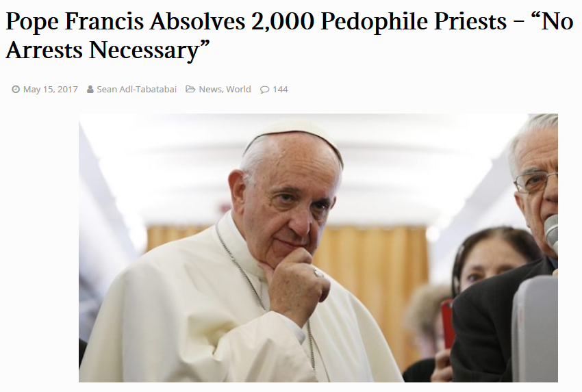582x392 pixels.
Task: Click the person icon before author name
Action: (90, 90)
